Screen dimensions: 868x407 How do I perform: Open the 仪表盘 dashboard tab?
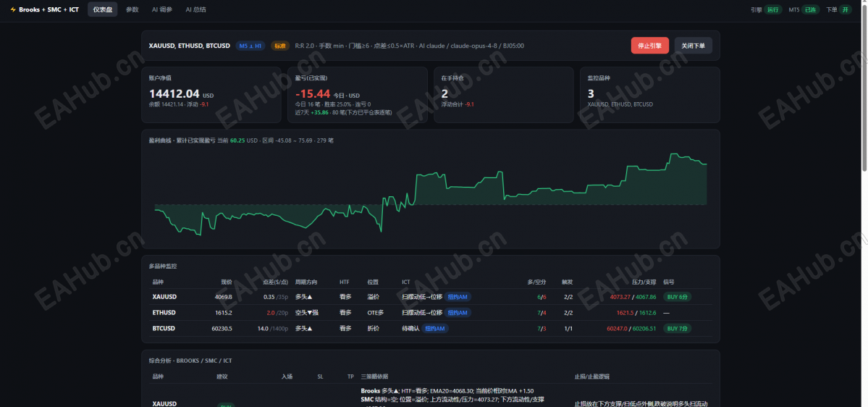(x=102, y=9)
